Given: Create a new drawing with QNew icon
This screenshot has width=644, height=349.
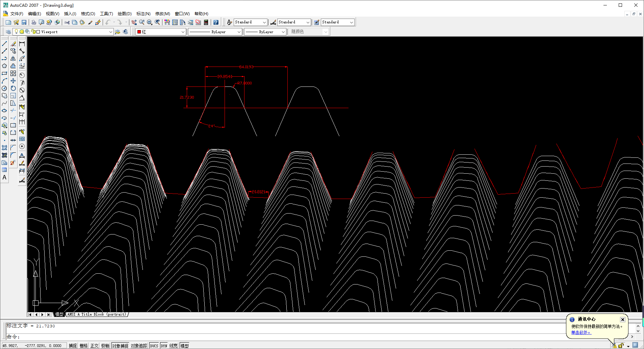Looking at the screenshot, I should (x=8, y=22).
